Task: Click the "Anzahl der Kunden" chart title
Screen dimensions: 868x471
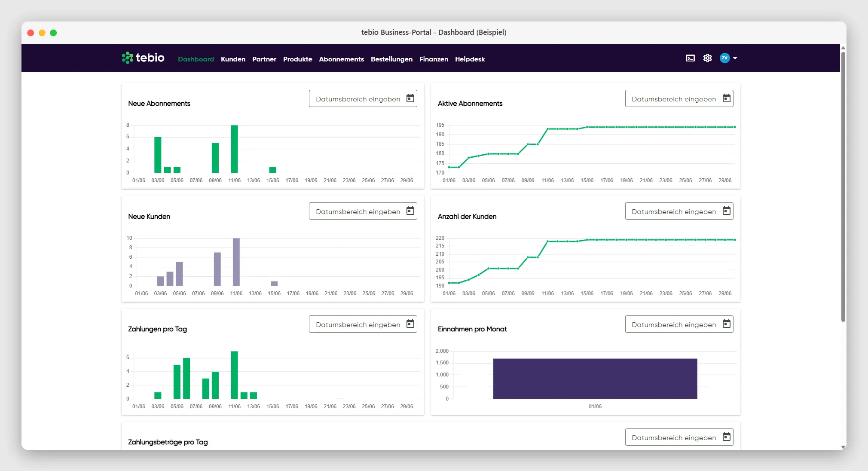Action: tap(467, 217)
